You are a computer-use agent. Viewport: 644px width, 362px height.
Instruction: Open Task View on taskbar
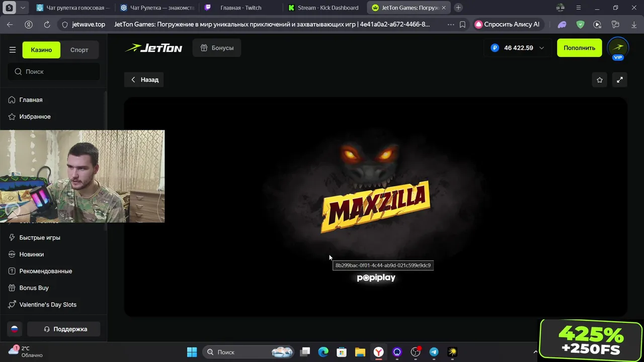pyautogui.click(x=305, y=352)
